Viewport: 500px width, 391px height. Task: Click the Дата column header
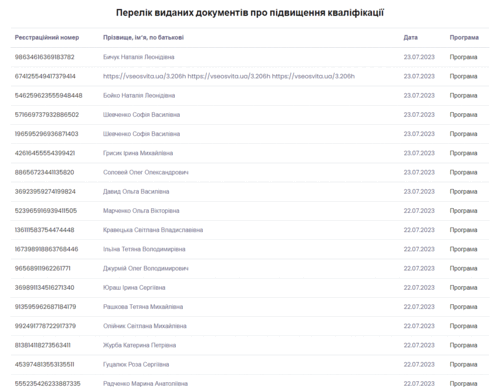[x=410, y=38]
